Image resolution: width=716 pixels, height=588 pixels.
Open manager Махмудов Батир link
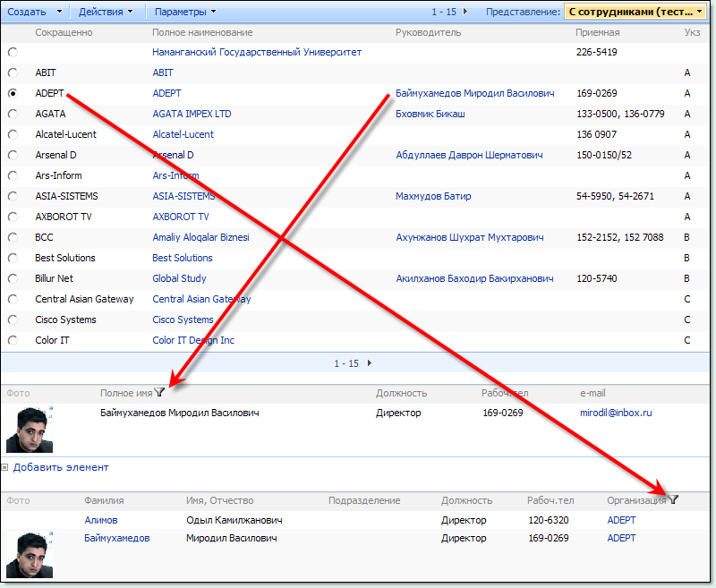pos(433,196)
